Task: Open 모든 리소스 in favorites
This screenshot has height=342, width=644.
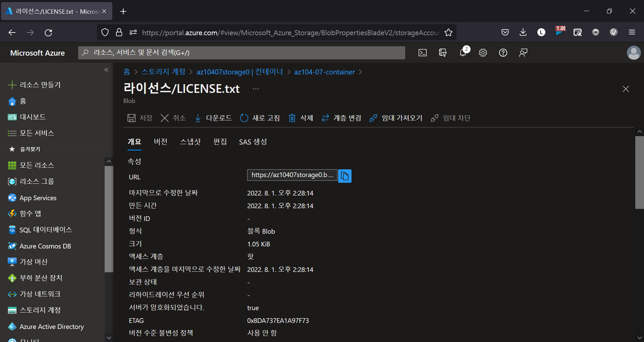Action: [x=31, y=165]
